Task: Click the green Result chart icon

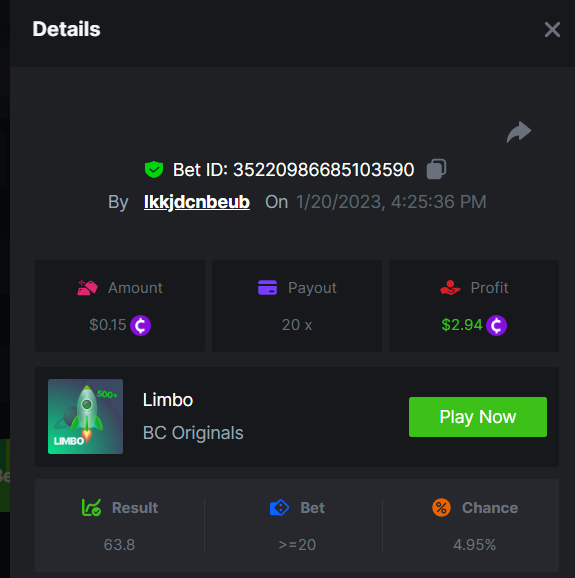Action: pos(91,508)
